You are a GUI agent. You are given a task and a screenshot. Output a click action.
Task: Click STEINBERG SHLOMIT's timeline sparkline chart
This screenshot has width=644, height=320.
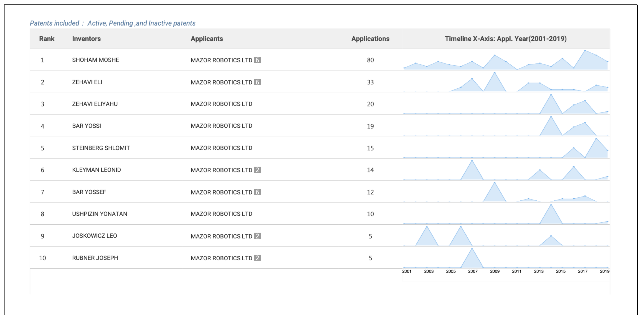point(505,148)
